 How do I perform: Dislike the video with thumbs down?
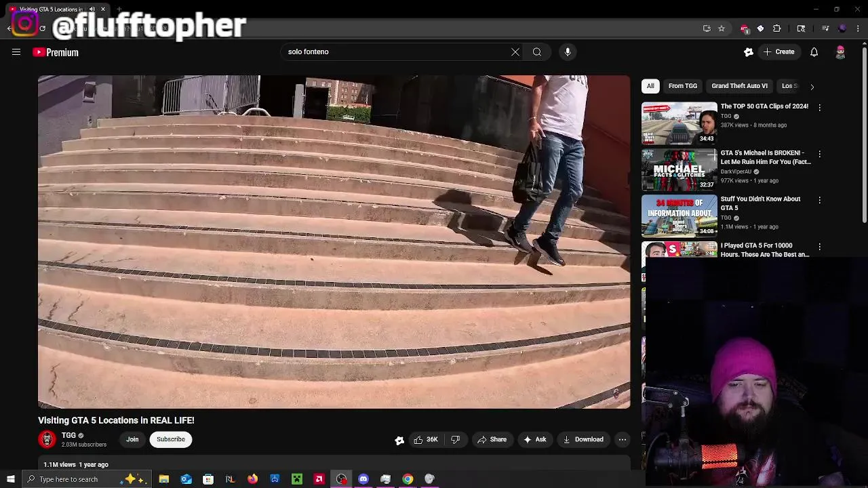(455, 440)
